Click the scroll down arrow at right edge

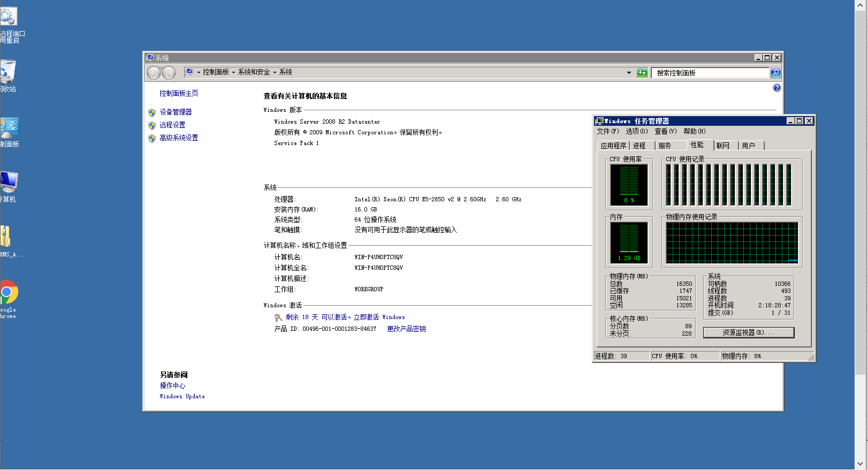[861, 464]
